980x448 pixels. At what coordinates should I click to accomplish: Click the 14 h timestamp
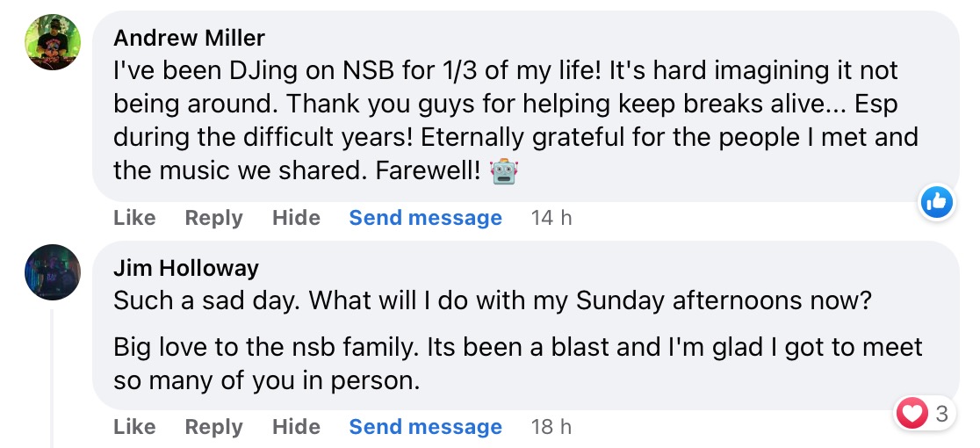[x=551, y=218]
